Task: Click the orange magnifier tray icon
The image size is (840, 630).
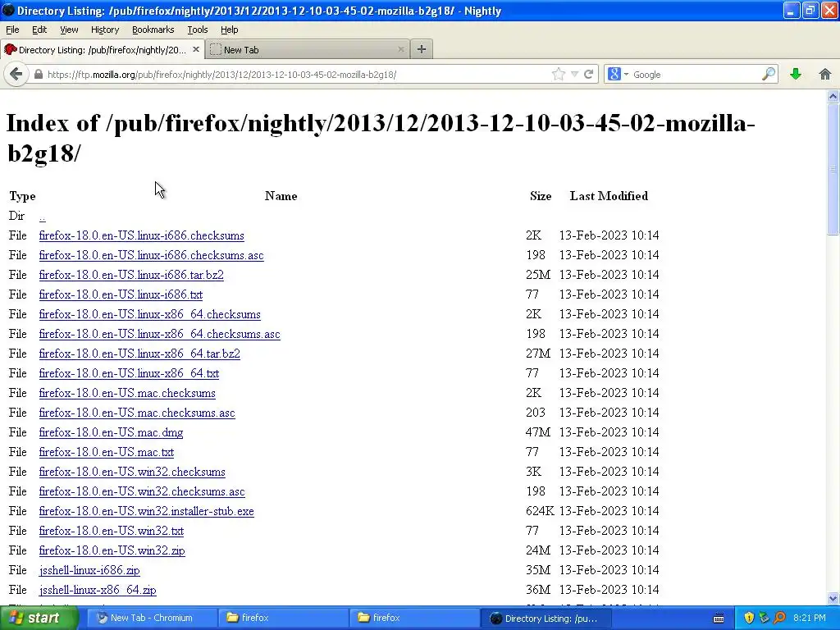Action: point(779,619)
